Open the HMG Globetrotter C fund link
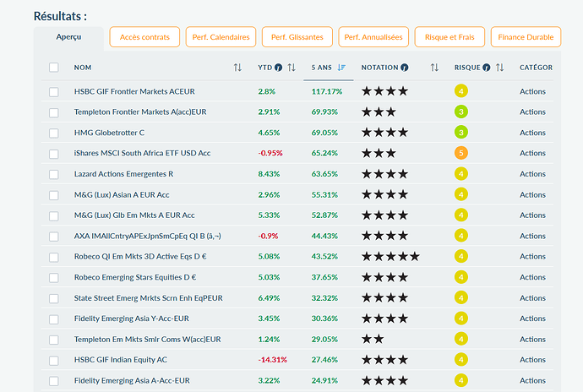Image resolution: width=583 pixels, height=392 pixels. 109,133
